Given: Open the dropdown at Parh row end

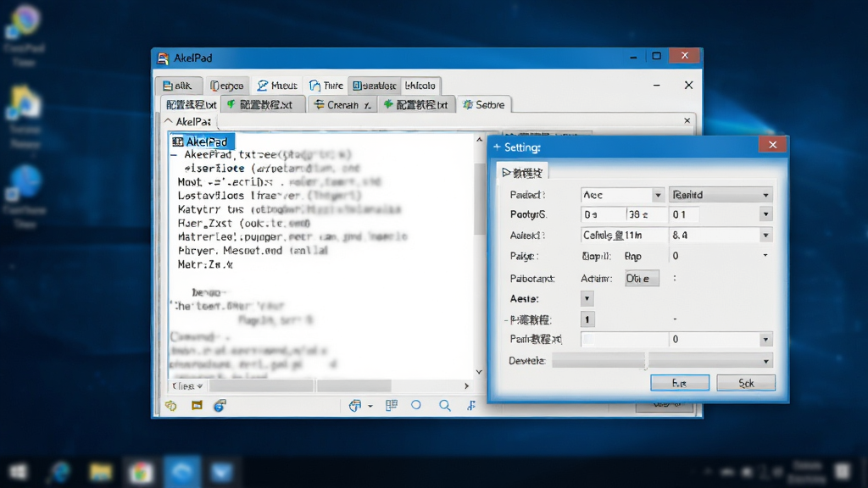Looking at the screenshot, I should (x=765, y=339).
